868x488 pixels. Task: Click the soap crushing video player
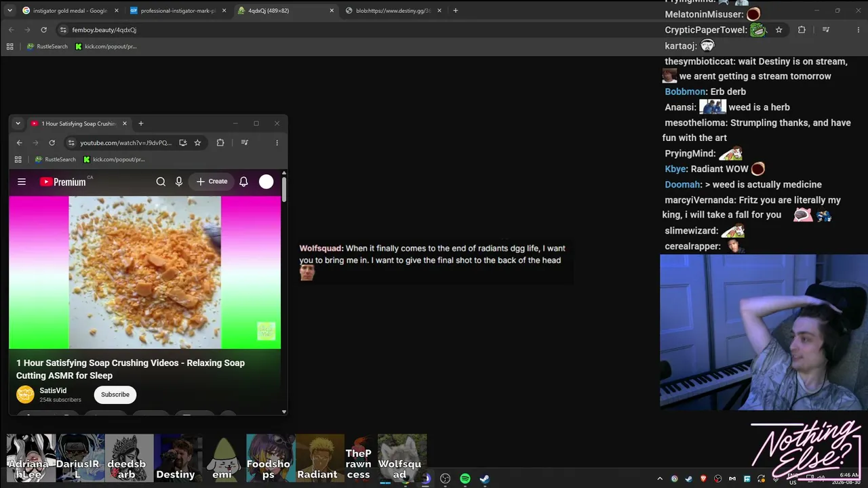(144, 272)
